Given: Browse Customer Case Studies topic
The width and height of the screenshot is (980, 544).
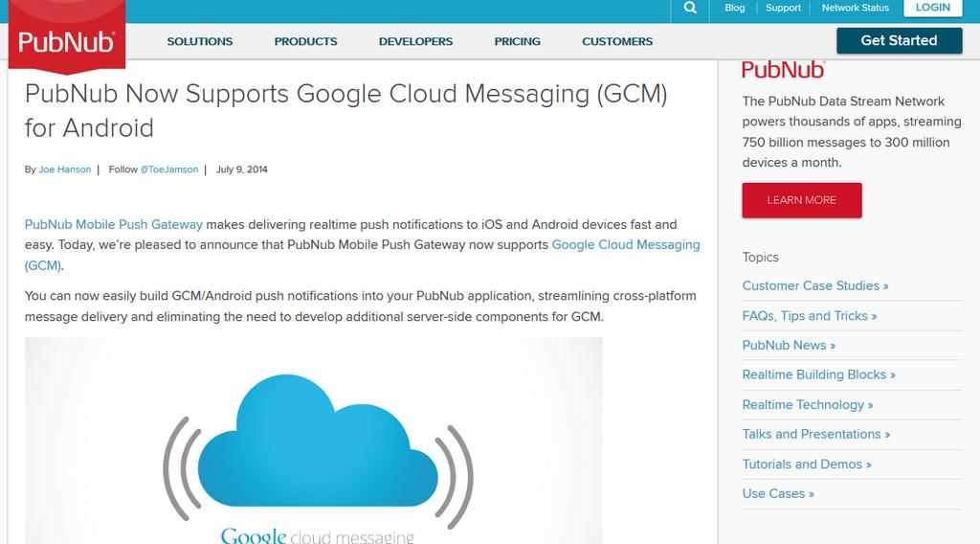Looking at the screenshot, I should point(815,285).
